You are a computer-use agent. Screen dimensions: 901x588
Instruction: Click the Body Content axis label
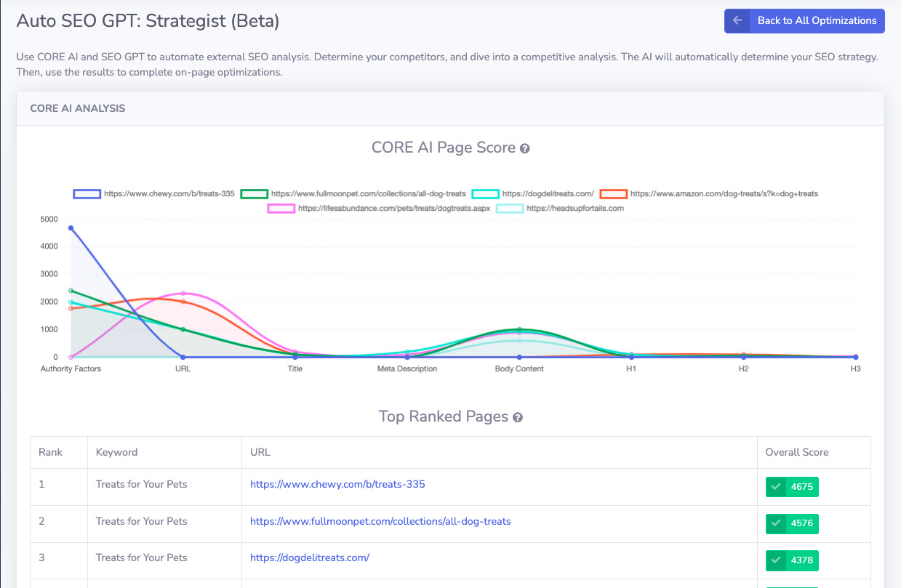click(x=519, y=369)
